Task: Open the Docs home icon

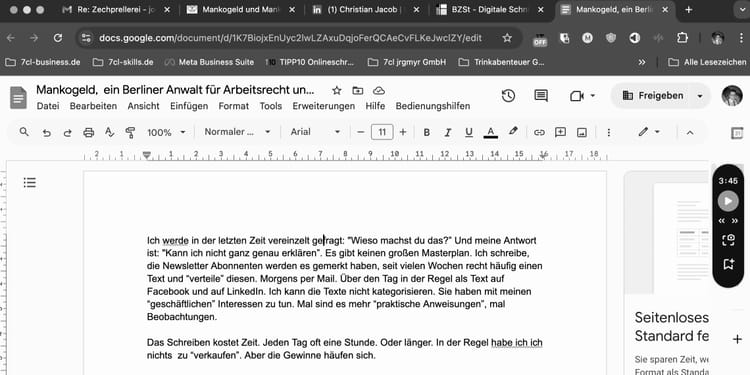Action: (x=18, y=98)
